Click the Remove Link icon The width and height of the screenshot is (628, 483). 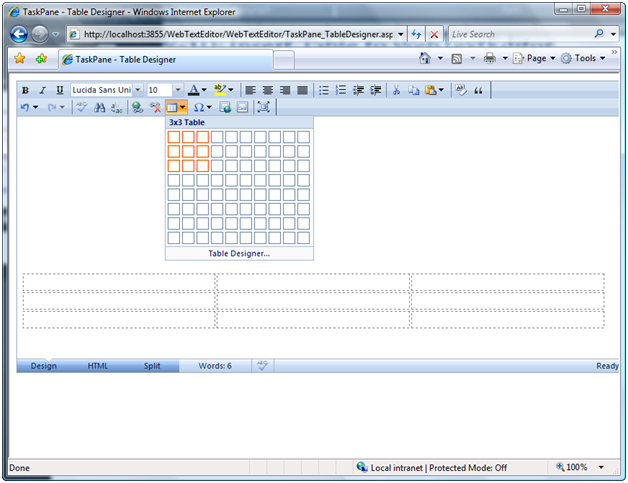[x=155, y=107]
